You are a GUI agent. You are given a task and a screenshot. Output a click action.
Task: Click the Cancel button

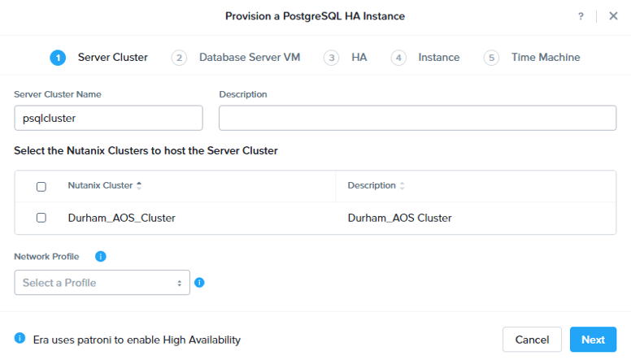coord(532,340)
